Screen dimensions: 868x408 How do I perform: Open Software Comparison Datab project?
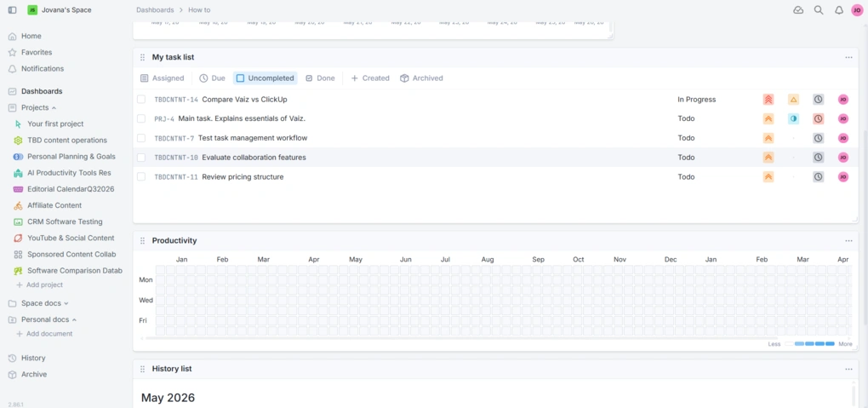click(75, 271)
